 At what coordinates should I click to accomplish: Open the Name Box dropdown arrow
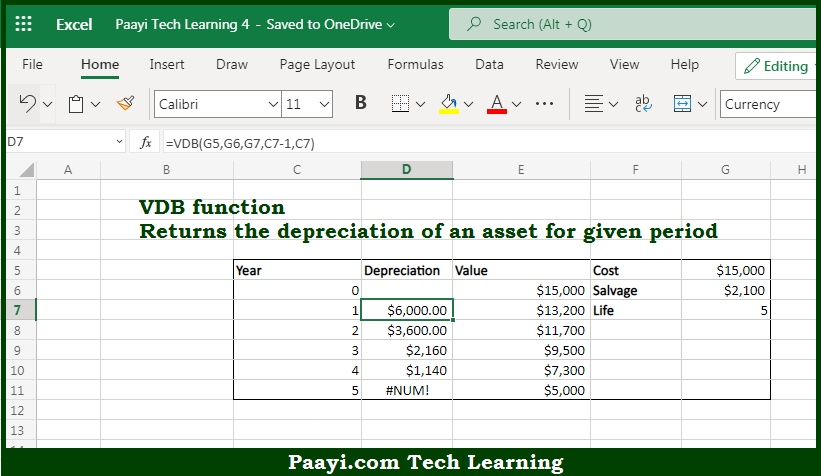(x=119, y=141)
